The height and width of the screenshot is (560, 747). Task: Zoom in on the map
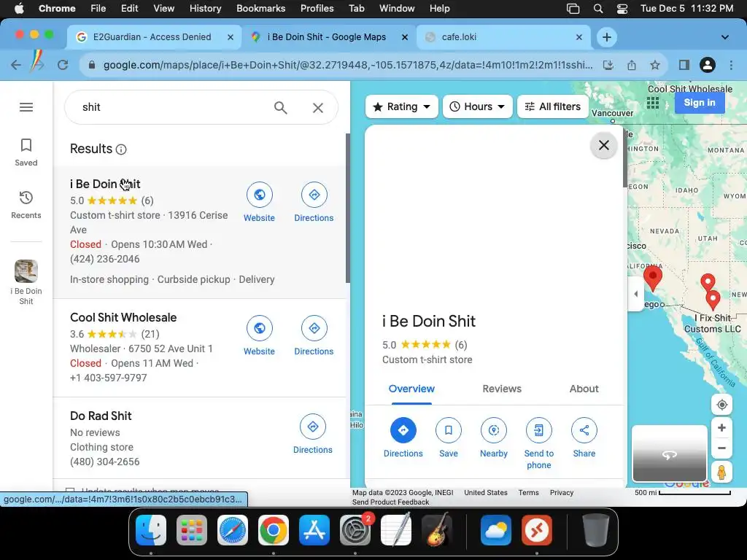coord(721,428)
